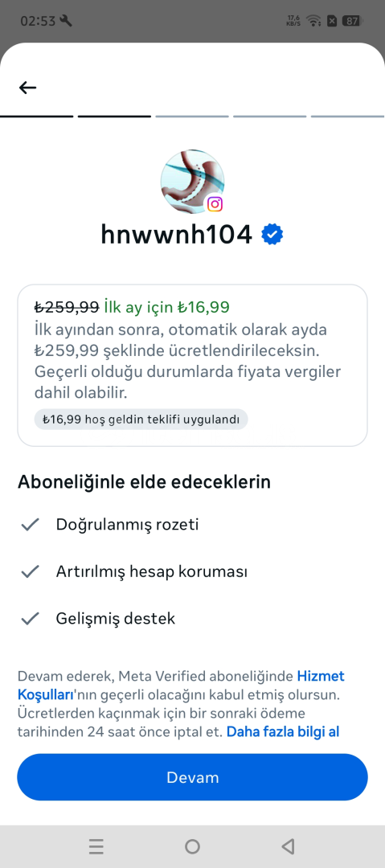
Task: Tap the Instagram logo on avatar
Action: pyautogui.click(x=215, y=204)
